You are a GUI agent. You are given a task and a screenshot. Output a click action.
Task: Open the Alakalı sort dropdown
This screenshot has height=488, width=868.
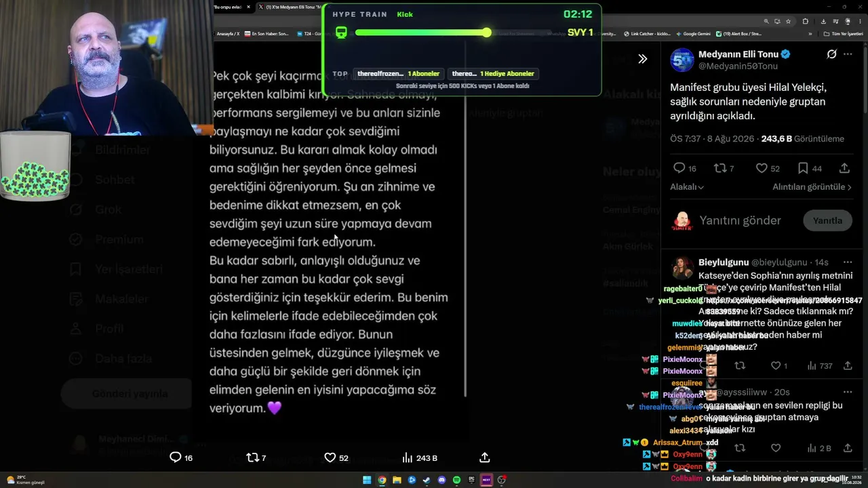(x=687, y=187)
